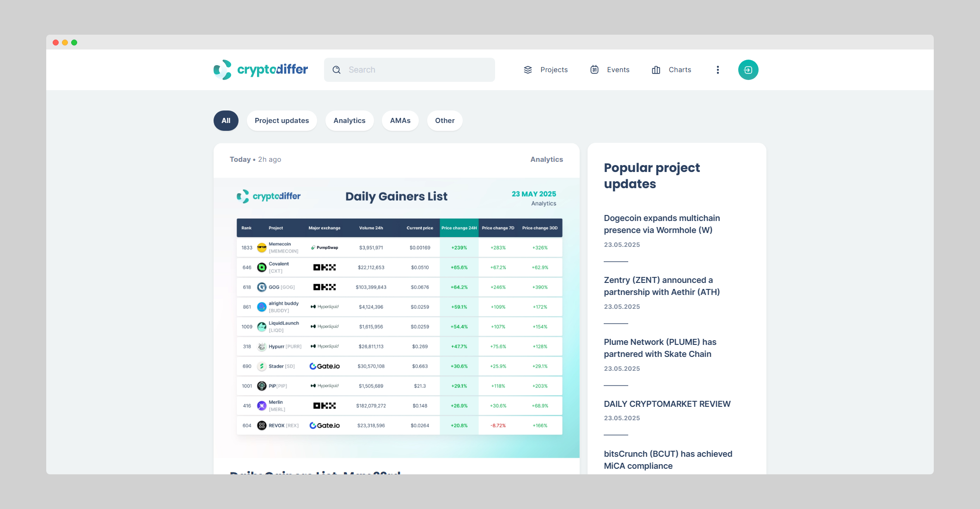Image resolution: width=980 pixels, height=509 pixels.
Task: Open the Projects navigation link
Action: 554,70
